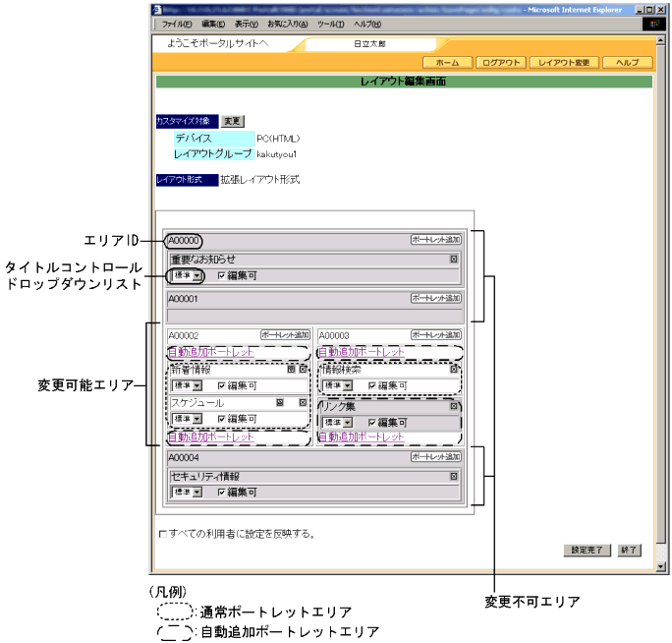672x643 pixels.
Task: Click ポートレット追加 in area A00002
Action: [x=285, y=334]
